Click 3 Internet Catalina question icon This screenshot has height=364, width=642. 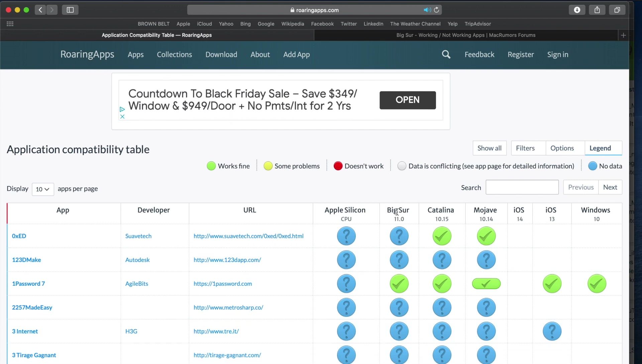[x=442, y=331]
